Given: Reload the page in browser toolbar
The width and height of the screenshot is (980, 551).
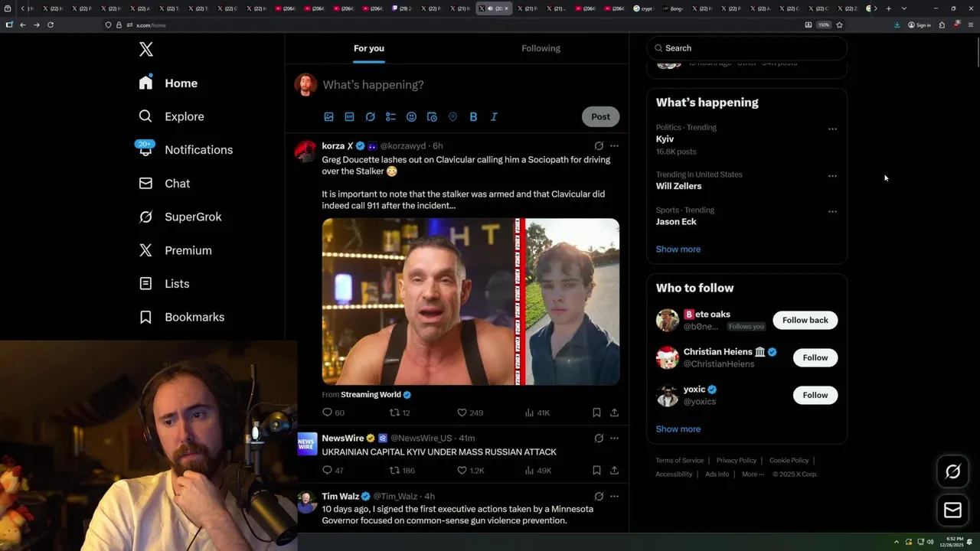Looking at the screenshot, I should click(x=51, y=24).
